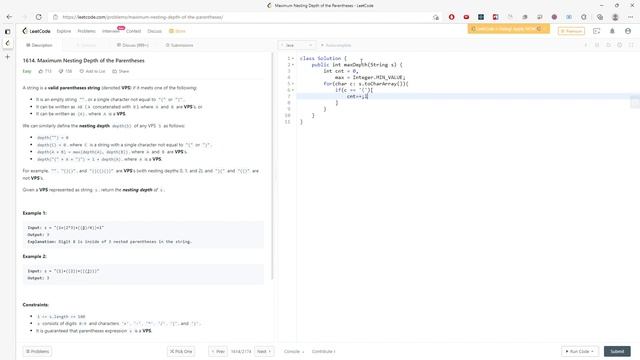640x360 pixels.
Task: Open the browser profile avatar
Action: tap(615, 17)
